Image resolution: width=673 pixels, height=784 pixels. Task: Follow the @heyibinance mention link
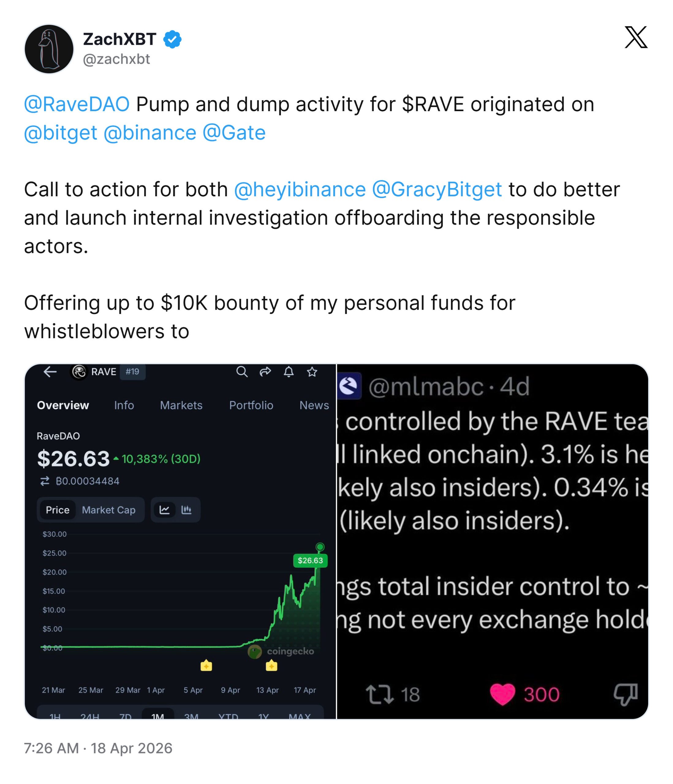300,189
